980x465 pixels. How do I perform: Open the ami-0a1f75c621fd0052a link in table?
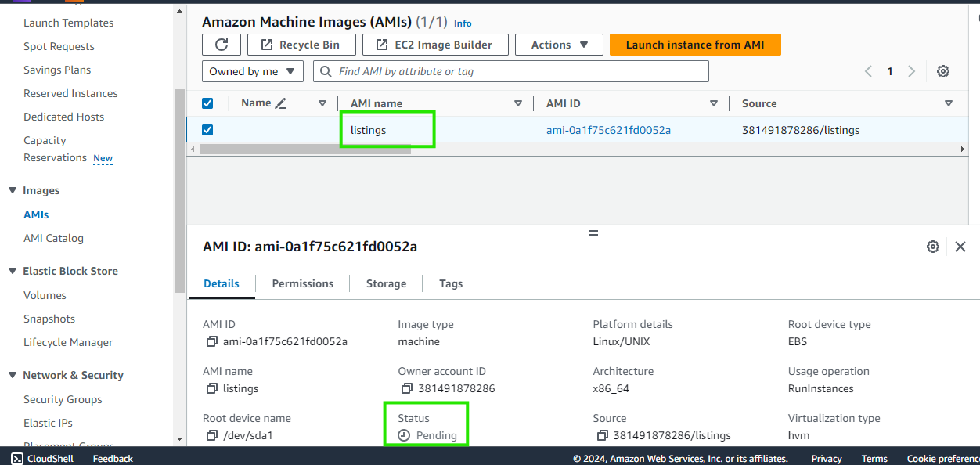point(608,130)
